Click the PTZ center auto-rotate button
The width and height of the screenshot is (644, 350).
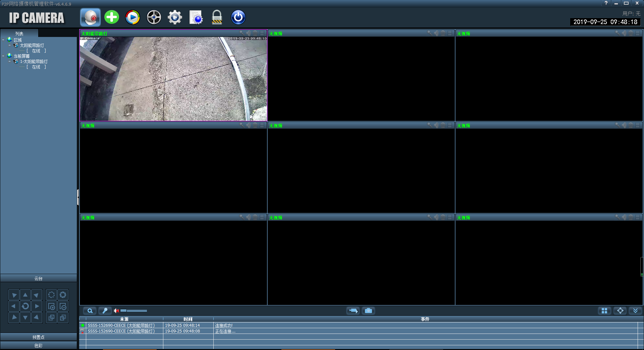coord(25,306)
